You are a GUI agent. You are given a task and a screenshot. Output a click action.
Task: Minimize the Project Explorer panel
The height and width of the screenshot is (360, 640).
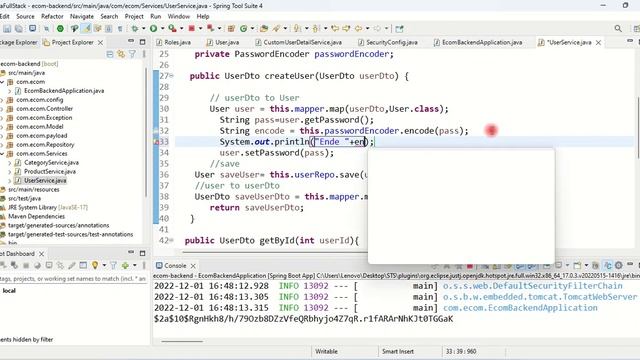pyautogui.click(x=131, y=42)
